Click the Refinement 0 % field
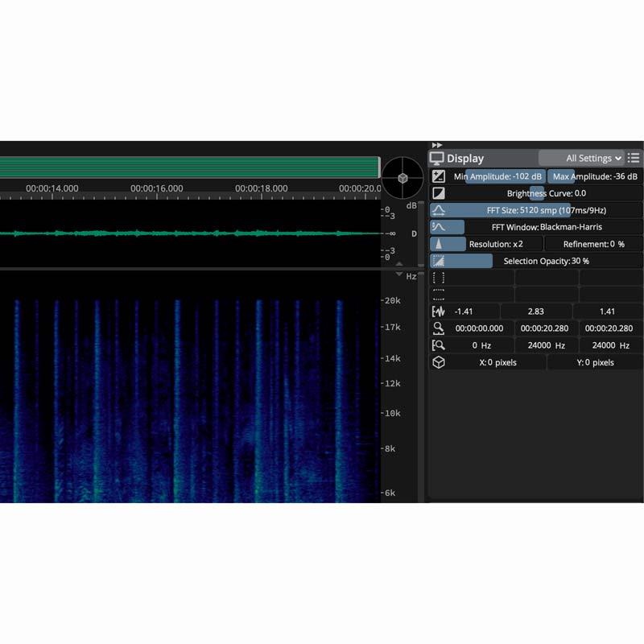The height and width of the screenshot is (644, 644). point(594,244)
